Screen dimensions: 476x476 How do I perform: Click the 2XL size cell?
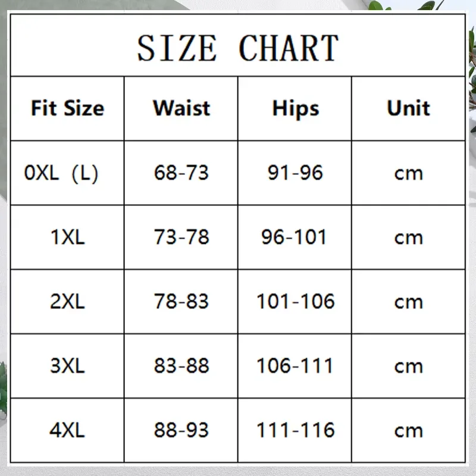pos(67,302)
